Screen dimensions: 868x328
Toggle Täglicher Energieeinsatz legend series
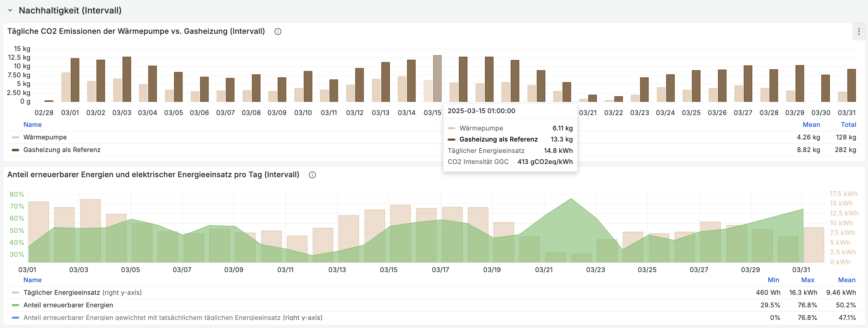point(61,292)
